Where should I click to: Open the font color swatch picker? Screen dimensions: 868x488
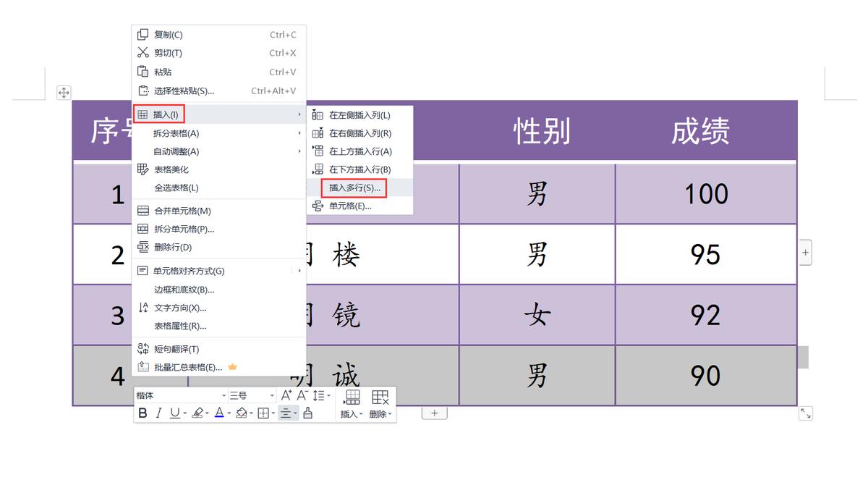coord(221,413)
